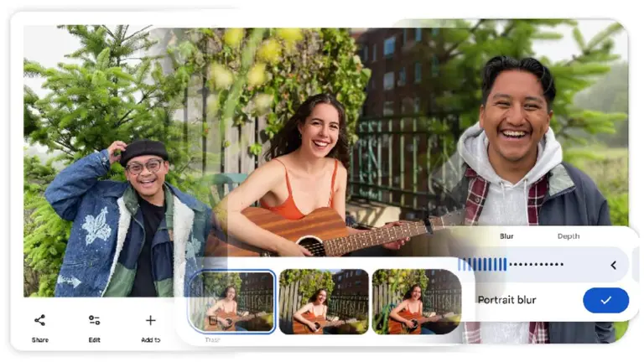This screenshot has width=644, height=362.
Task: Switch to the Blur tab
Action: tap(506, 236)
